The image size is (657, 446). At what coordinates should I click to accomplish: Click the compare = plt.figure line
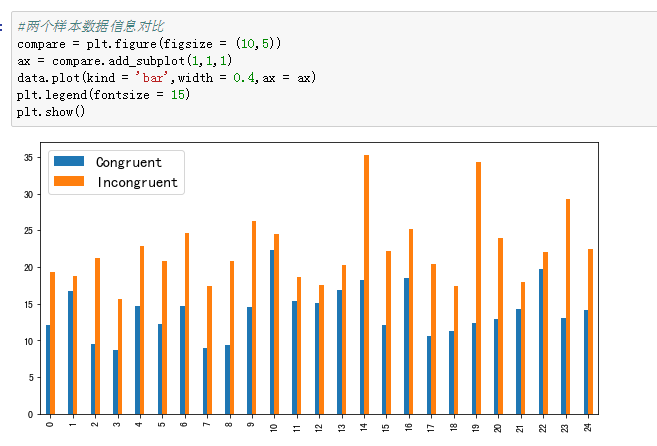tap(149, 44)
